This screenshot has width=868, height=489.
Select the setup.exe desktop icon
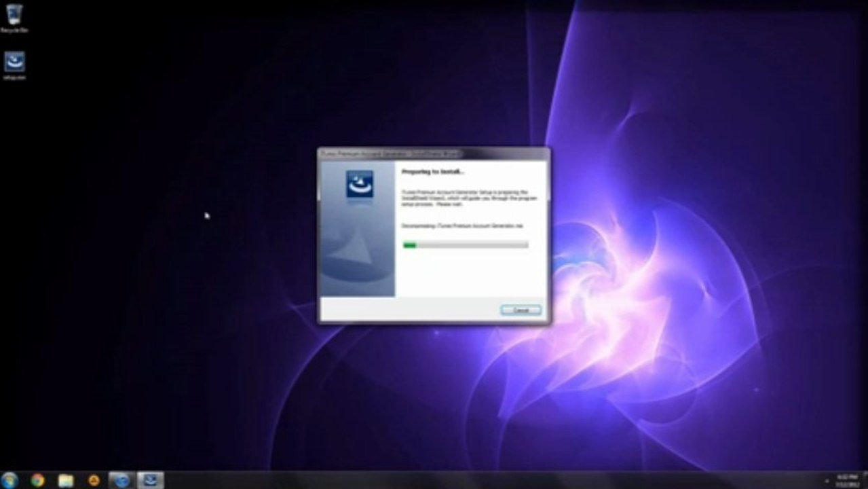pos(14,66)
